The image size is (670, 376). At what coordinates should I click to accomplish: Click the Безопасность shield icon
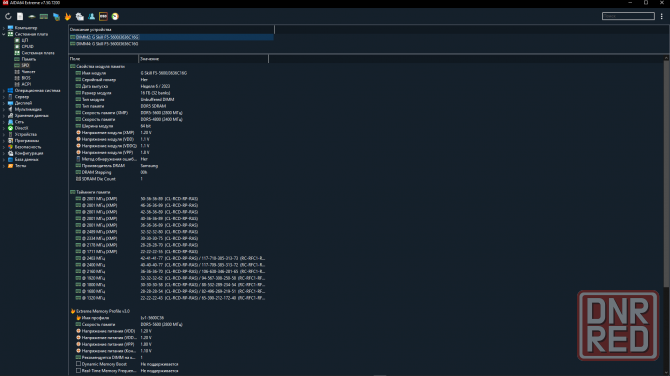click(x=10, y=147)
